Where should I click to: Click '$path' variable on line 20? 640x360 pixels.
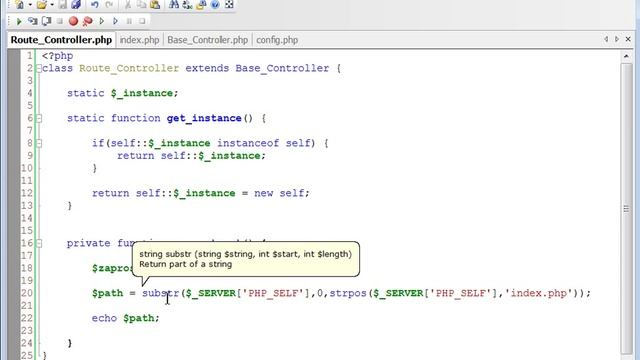tap(107, 293)
